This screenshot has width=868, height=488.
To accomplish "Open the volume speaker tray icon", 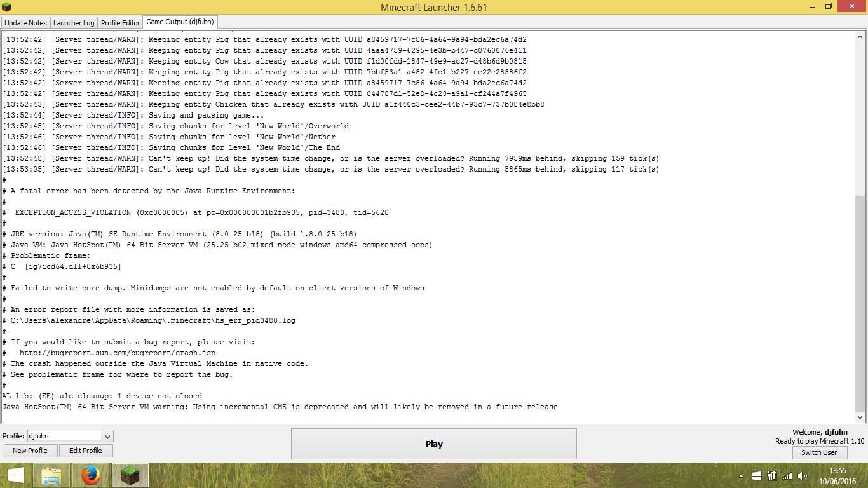I will pyautogui.click(x=803, y=476).
